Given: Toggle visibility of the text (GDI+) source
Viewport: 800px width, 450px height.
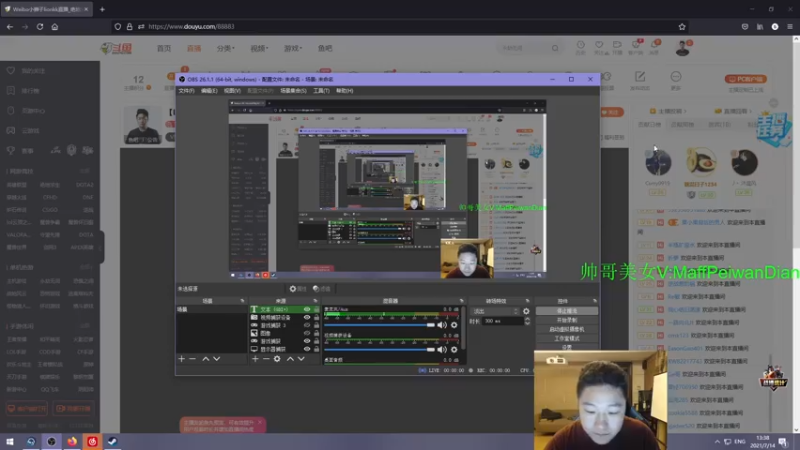Looking at the screenshot, I should [307, 309].
